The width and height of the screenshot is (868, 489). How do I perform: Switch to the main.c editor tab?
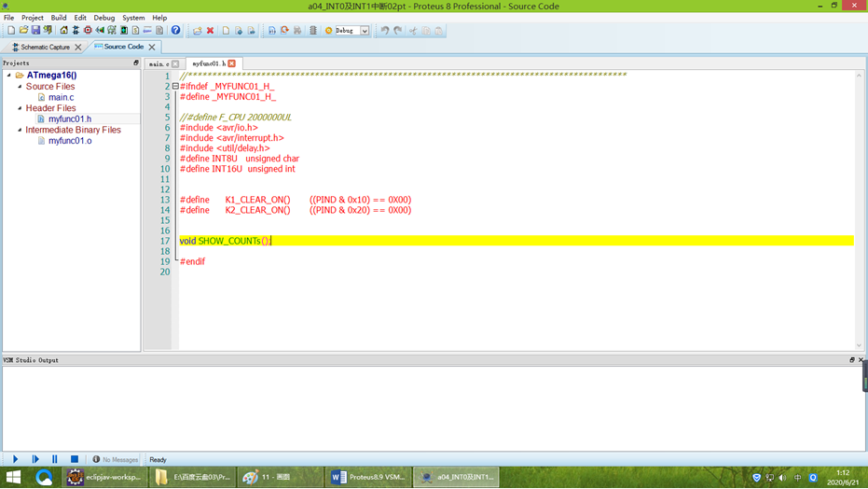pos(158,63)
